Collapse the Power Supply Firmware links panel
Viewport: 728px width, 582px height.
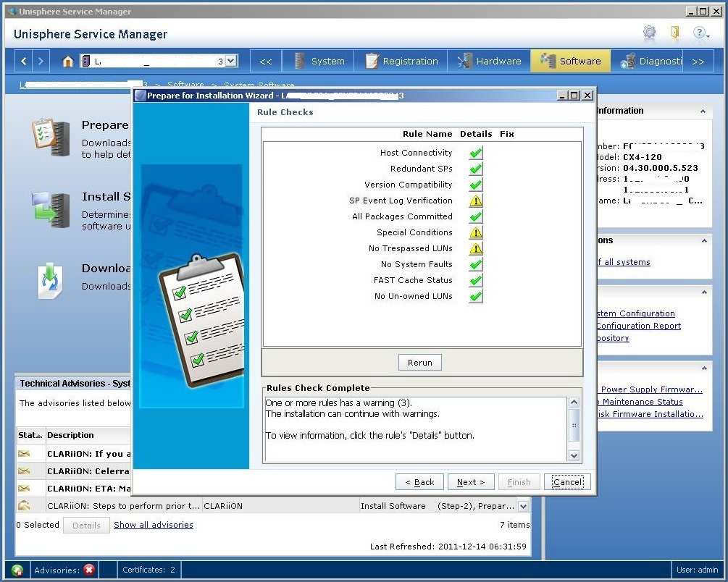[x=704, y=368]
